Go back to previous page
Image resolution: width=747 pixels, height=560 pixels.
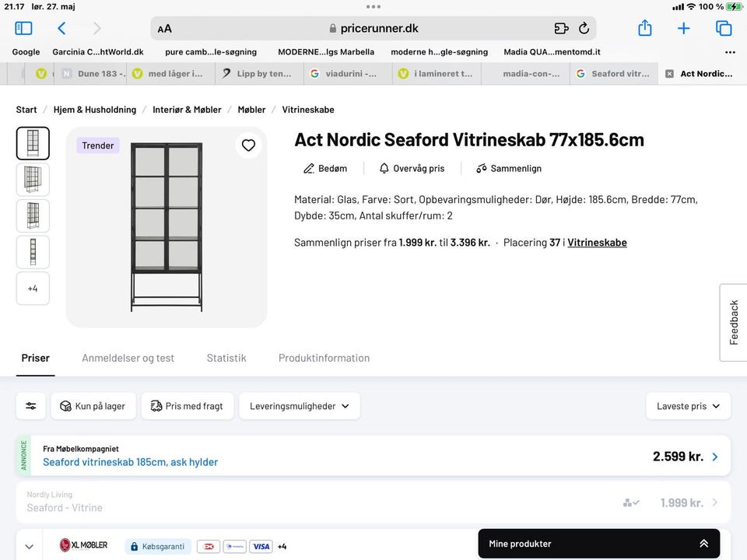pyautogui.click(x=61, y=29)
